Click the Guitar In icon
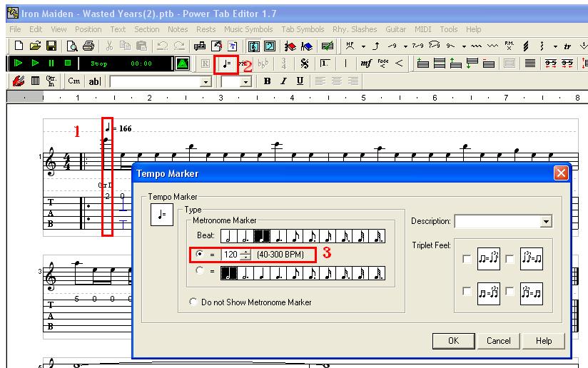 [x=51, y=81]
